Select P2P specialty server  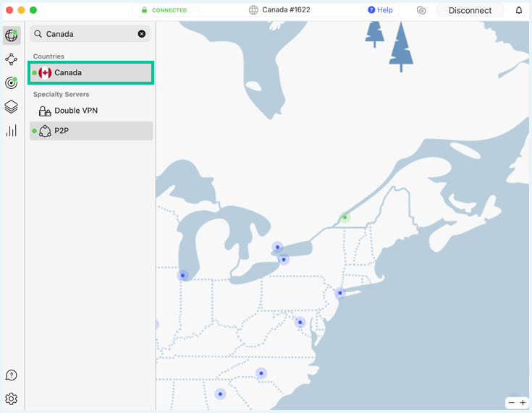pyautogui.click(x=91, y=131)
